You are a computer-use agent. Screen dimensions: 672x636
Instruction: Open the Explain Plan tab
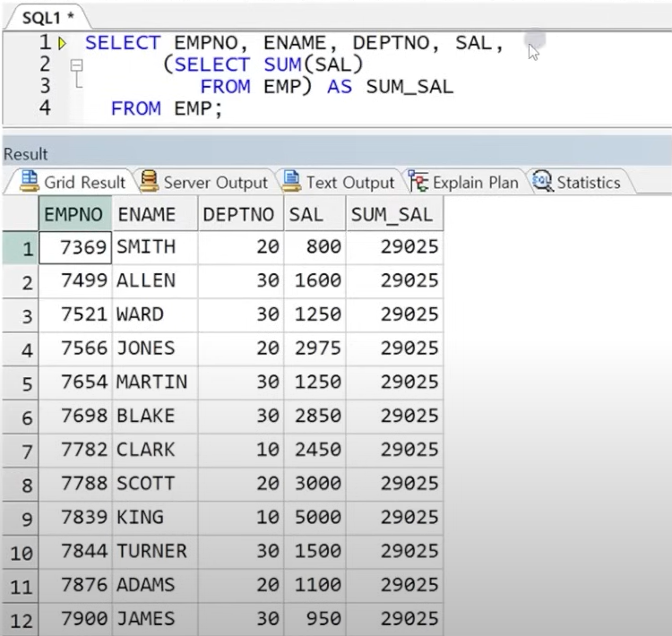pyautogui.click(x=464, y=182)
